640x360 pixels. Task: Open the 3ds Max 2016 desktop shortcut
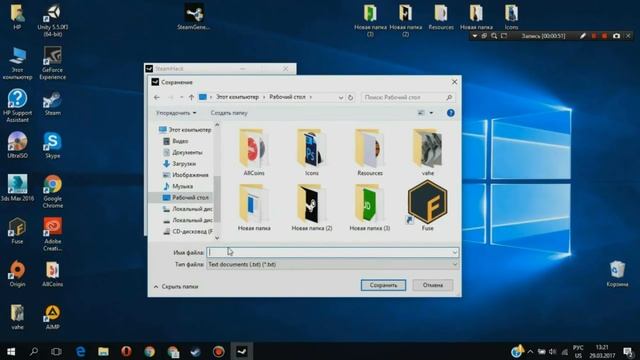[17, 189]
